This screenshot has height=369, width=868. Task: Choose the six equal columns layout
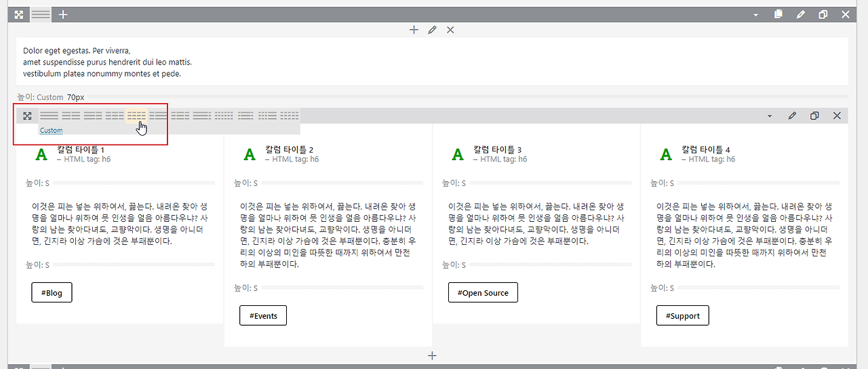point(224,116)
